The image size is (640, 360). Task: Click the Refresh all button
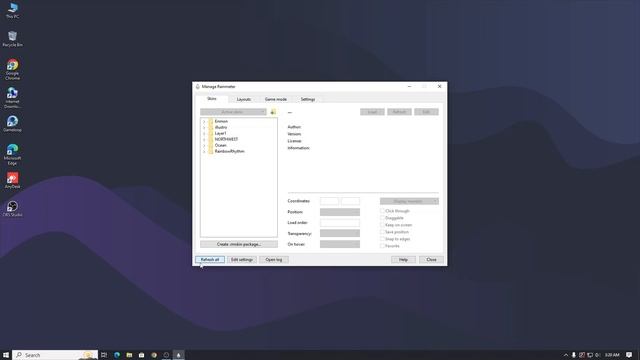tap(210, 260)
